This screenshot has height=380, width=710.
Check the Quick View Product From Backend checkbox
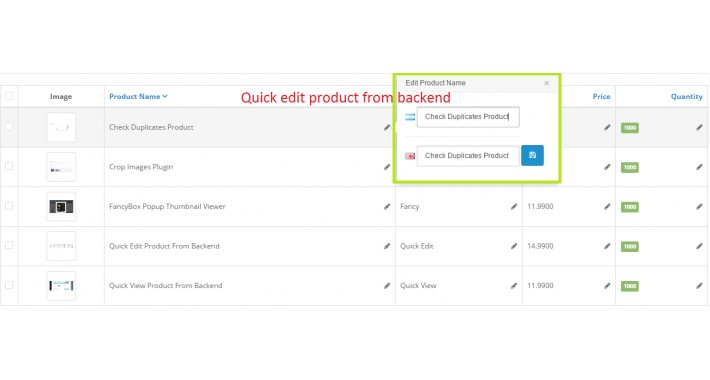[x=9, y=285]
